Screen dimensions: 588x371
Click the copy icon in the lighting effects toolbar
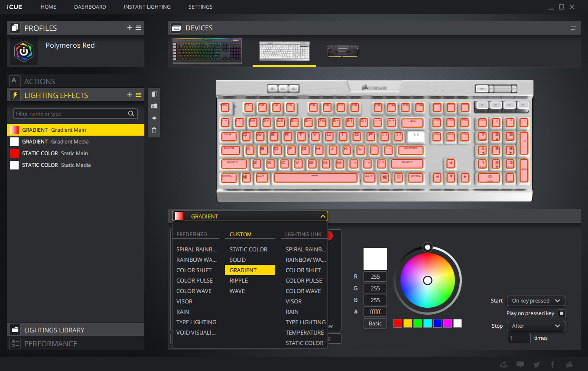point(154,94)
